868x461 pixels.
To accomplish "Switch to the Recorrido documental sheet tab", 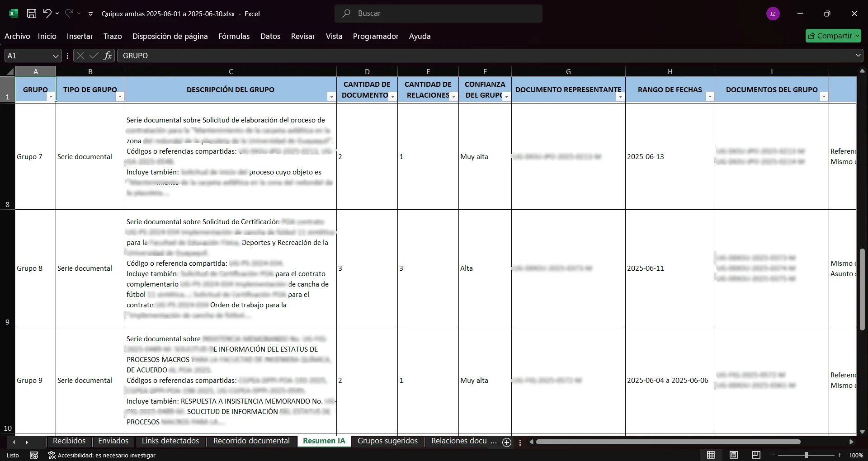I will [x=251, y=441].
